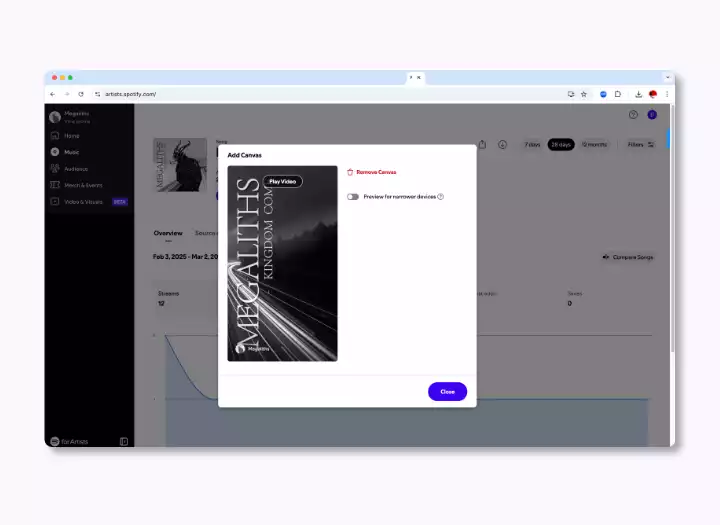This screenshot has width=720, height=525.
Task: Open Video & Visuals in the sidebar
Action: point(83,202)
